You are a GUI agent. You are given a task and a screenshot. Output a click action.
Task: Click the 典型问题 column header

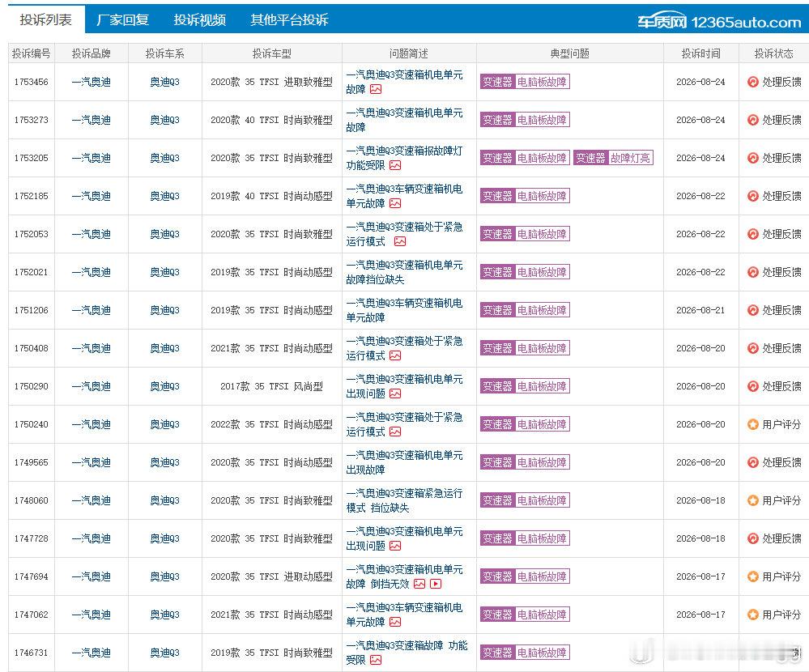tap(569, 53)
